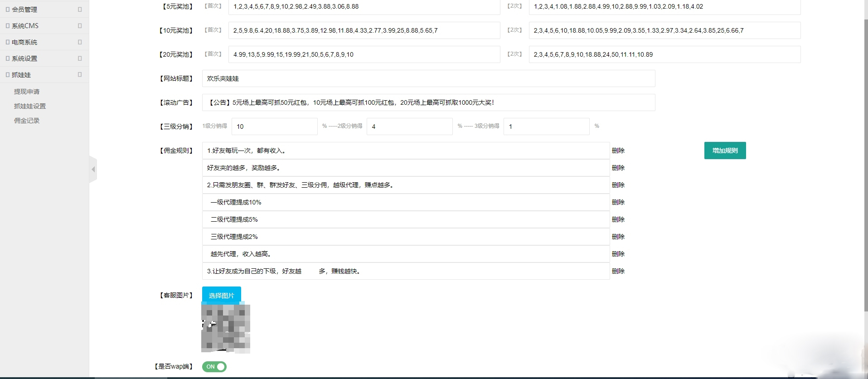Click the 抓娃娃 menu icon
Screen dimensions: 868x379
(x=7, y=75)
